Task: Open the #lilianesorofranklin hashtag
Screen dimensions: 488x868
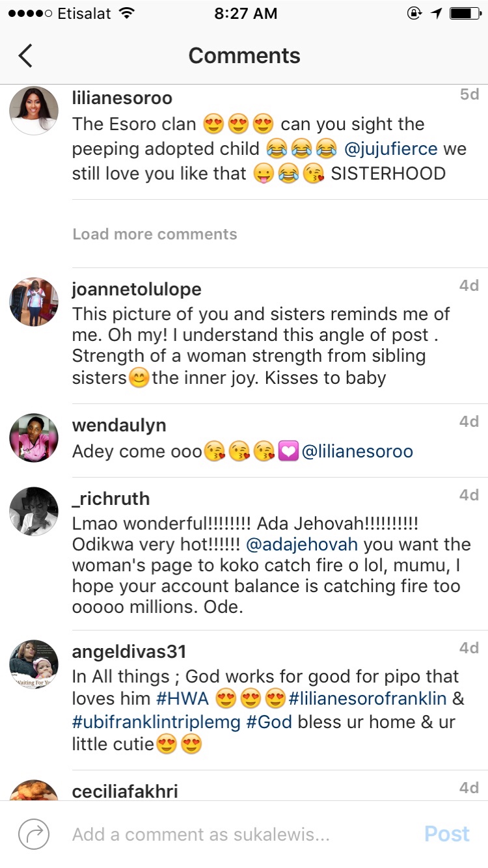Action: [368, 699]
